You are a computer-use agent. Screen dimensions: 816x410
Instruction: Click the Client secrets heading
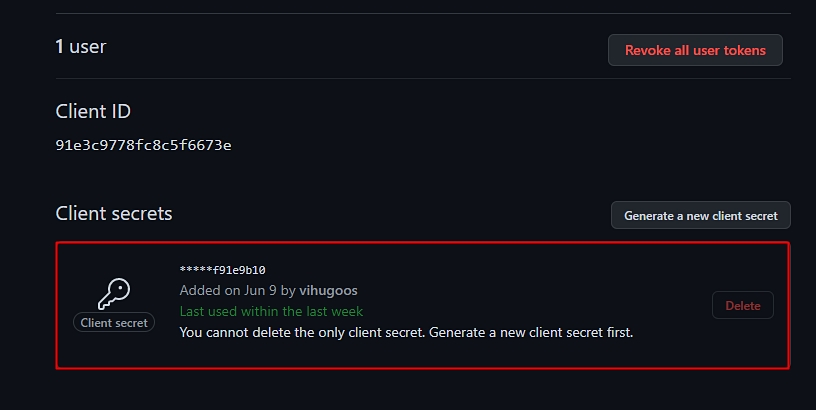[114, 213]
